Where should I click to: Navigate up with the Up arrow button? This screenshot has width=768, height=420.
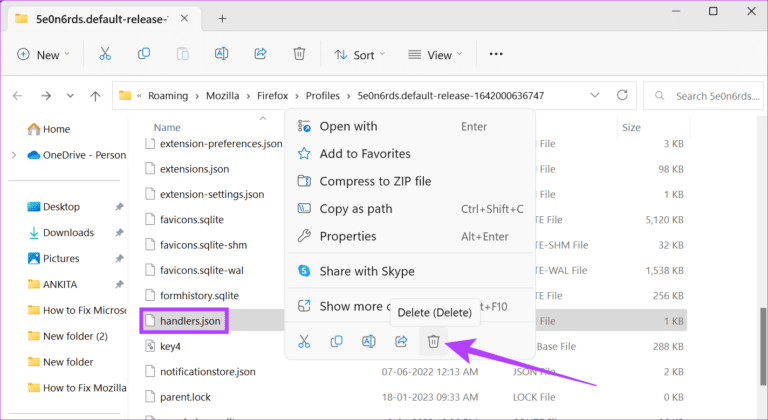95,96
